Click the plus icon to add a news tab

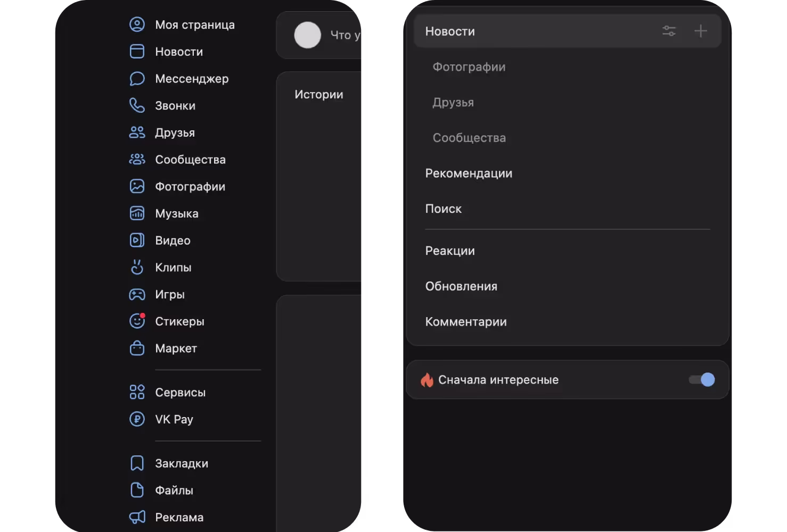click(x=700, y=31)
